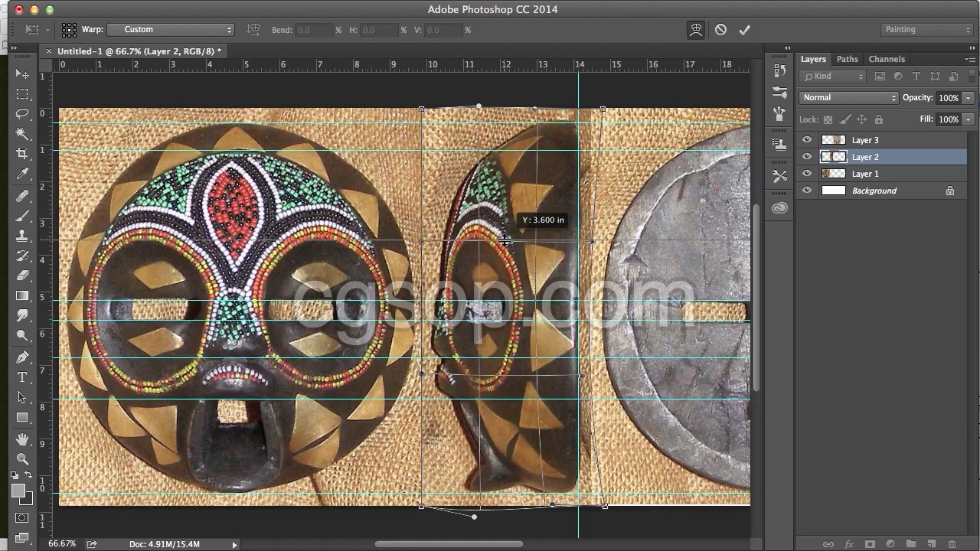The height and width of the screenshot is (551, 980).
Task: Toggle the Layer 1 eye icon
Action: coord(807,174)
